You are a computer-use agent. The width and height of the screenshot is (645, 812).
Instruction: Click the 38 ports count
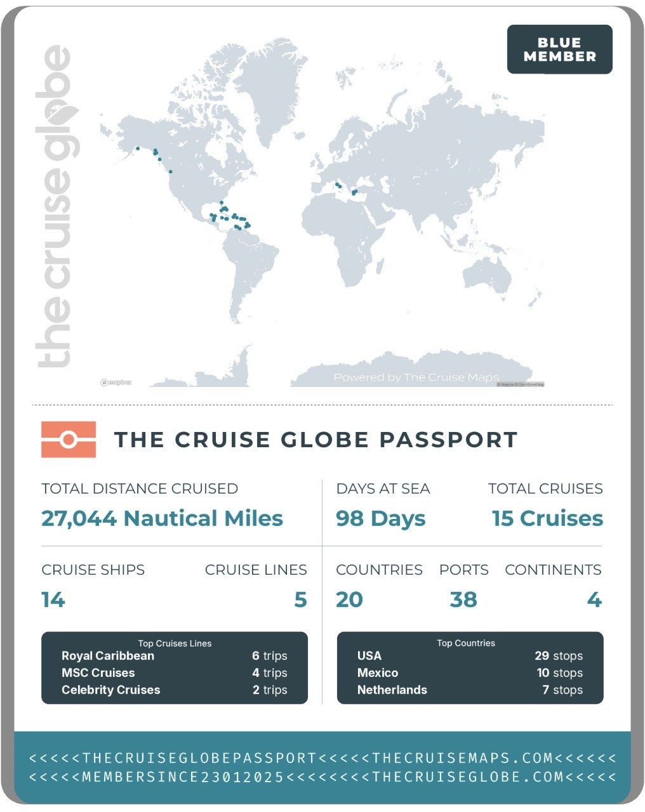point(463,599)
